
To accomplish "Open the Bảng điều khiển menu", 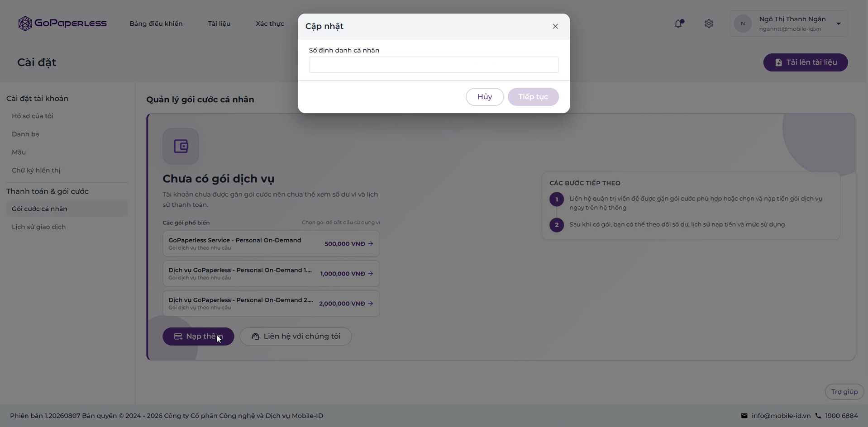I will tap(156, 24).
